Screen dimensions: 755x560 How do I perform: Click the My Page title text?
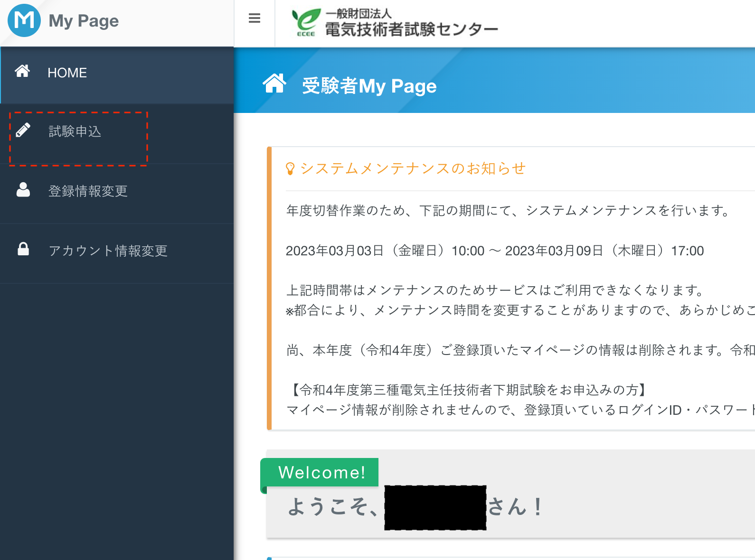coord(84,21)
